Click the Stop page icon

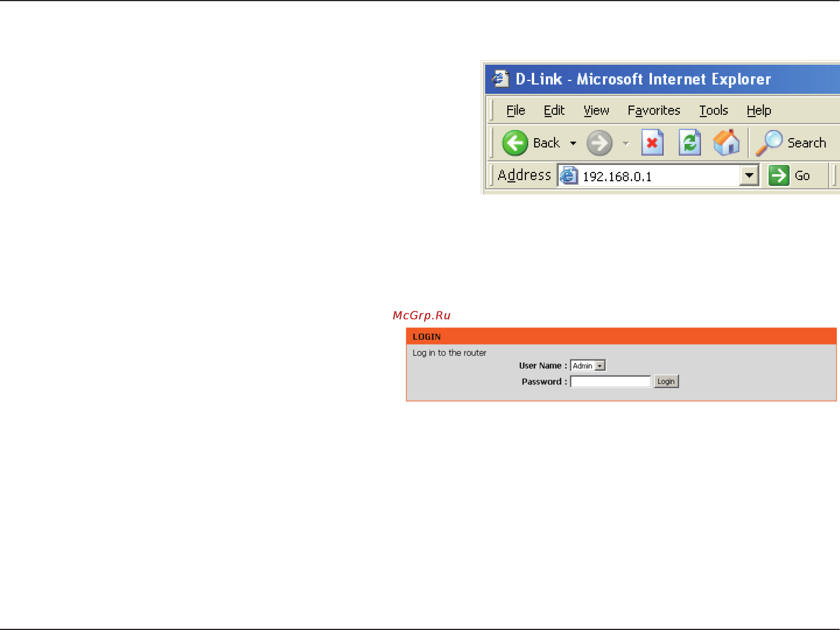tap(653, 142)
